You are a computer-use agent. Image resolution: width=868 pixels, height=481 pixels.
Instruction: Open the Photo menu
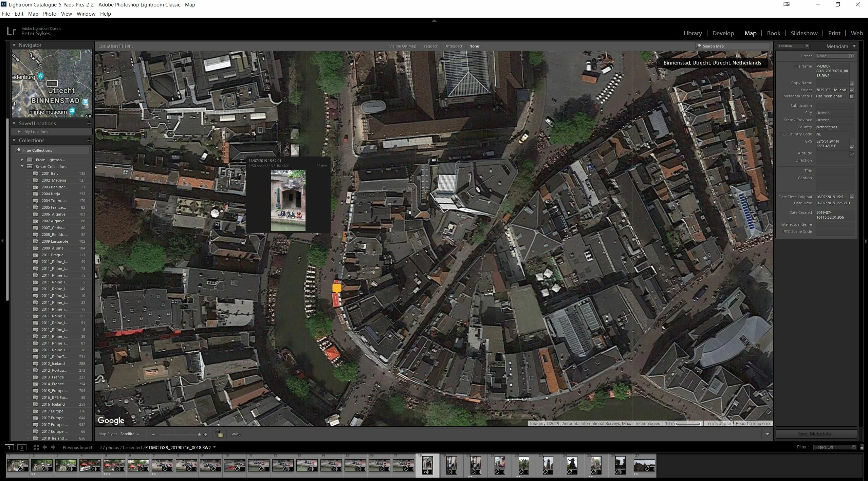pyautogui.click(x=50, y=14)
